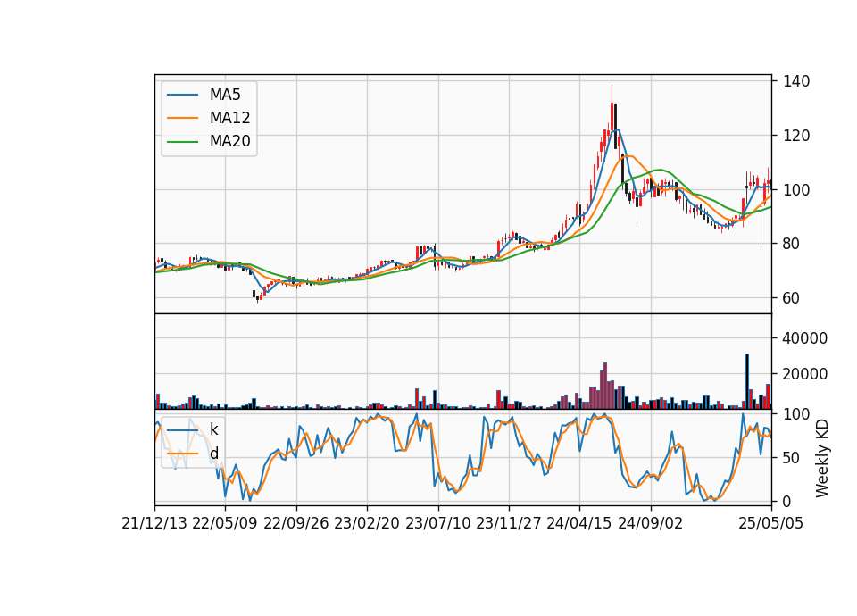Click the price axis value 60
The height and width of the screenshot is (616, 857).
point(792,298)
